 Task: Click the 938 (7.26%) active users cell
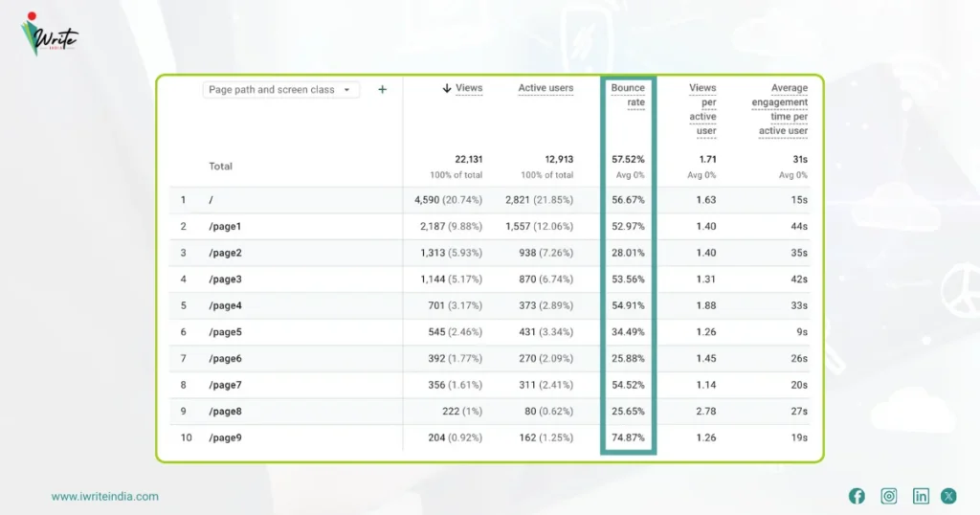tap(546, 253)
